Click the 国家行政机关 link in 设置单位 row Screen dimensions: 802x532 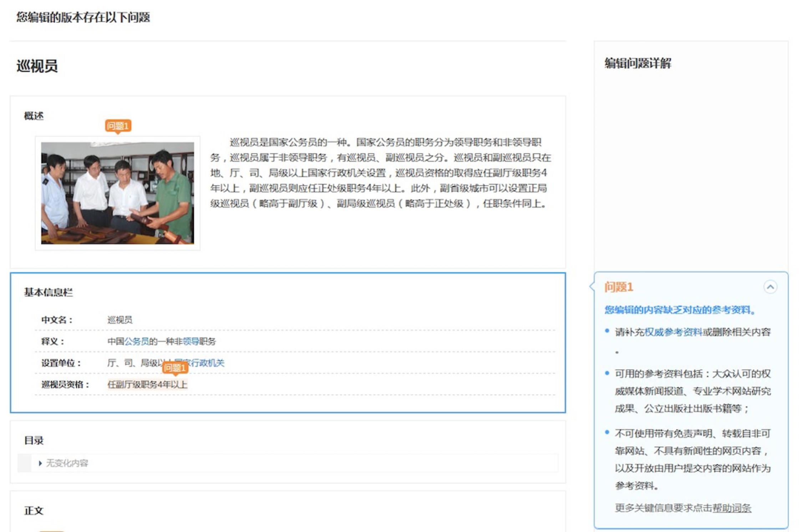209,362
